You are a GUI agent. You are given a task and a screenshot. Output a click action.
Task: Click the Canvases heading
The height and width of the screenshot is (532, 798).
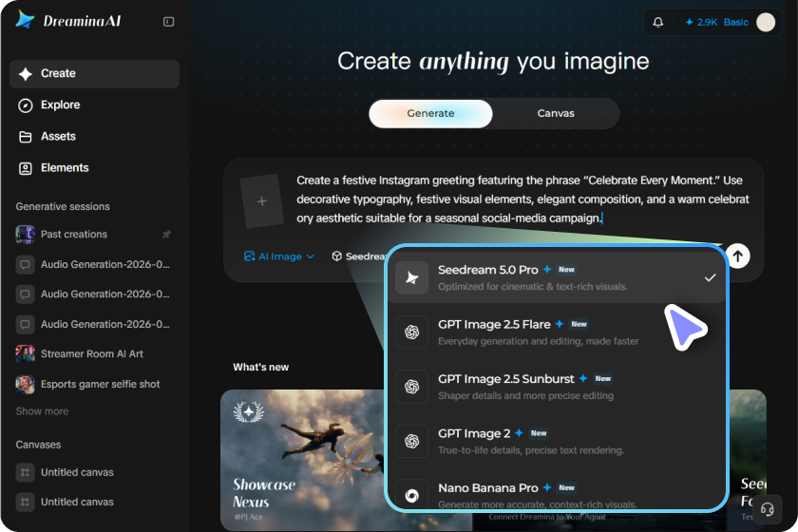tap(38, 445)
